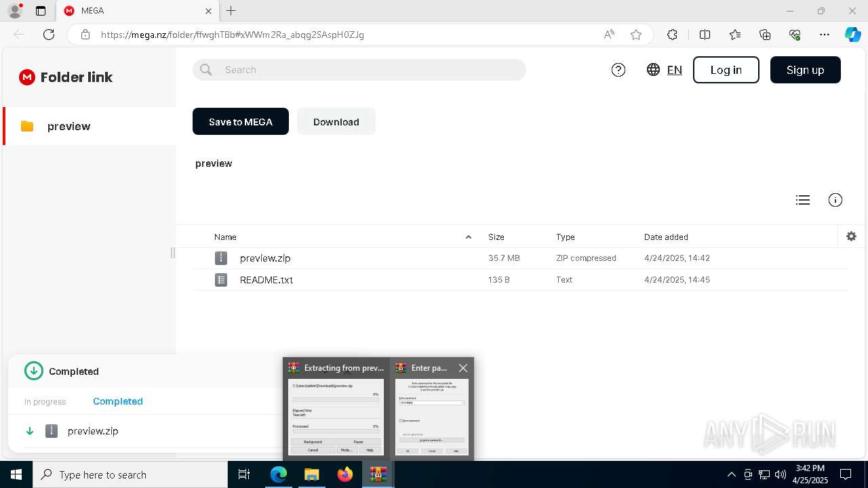The image size is (868, 488).
Task: Switch to list view icon
Action: (803, 200)
